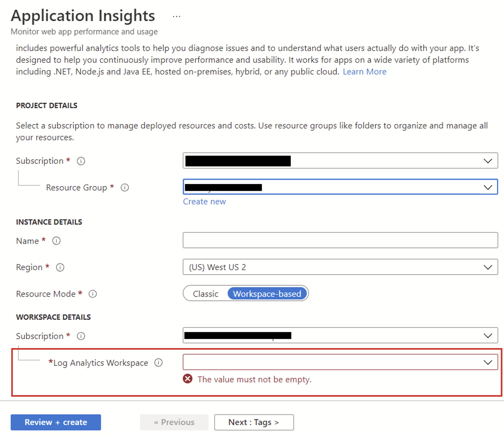Image resolution: width=504 pixels, height=435 pixels.
Task: Expand the Region dropdown showing West US 2
Action: (x=340, y=267)
